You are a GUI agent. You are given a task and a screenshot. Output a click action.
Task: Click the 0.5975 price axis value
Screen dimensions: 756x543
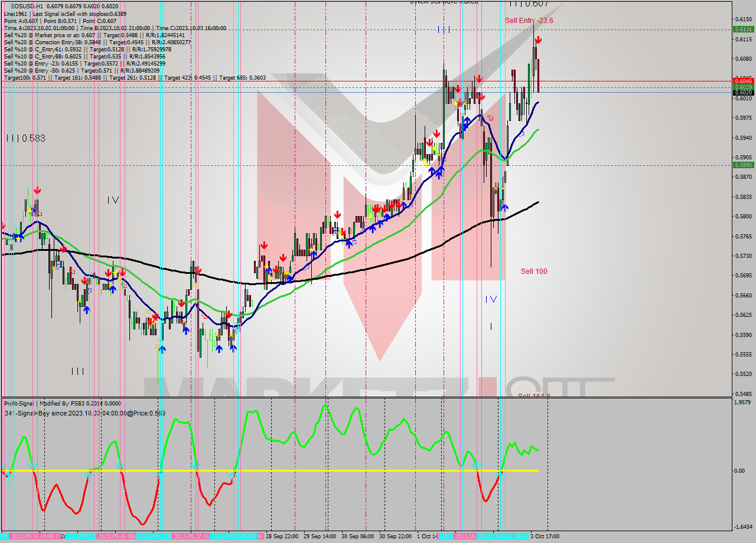click(743, 118)
